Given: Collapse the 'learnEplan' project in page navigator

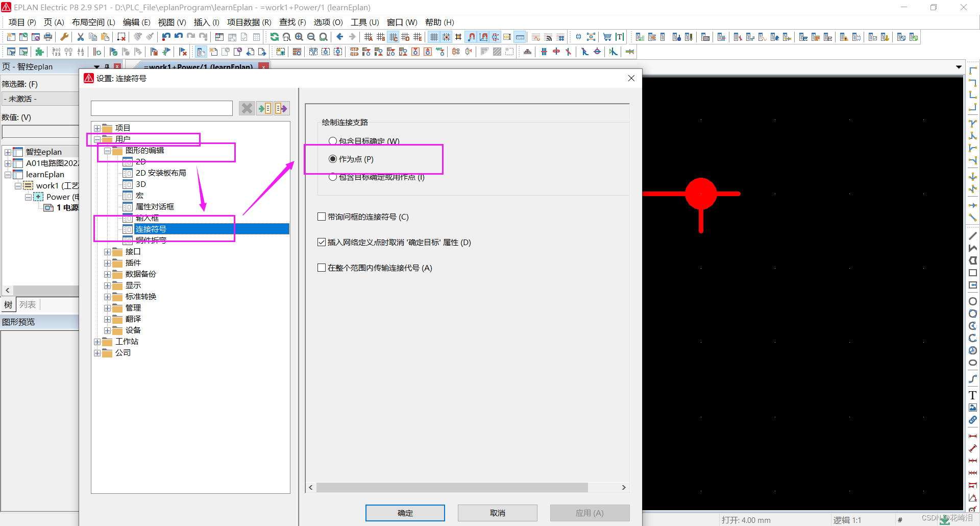Looking at the screenshot, I should 8,175.
